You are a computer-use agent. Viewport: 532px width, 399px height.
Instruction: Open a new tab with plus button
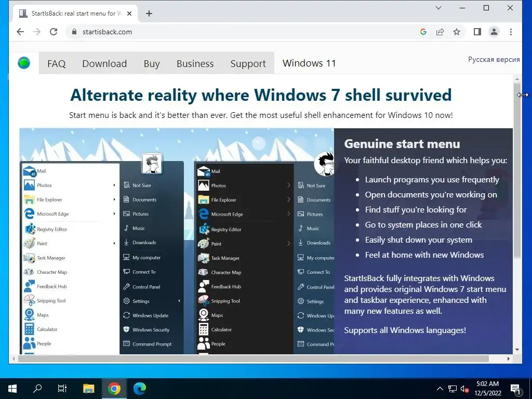coord(149,14)
